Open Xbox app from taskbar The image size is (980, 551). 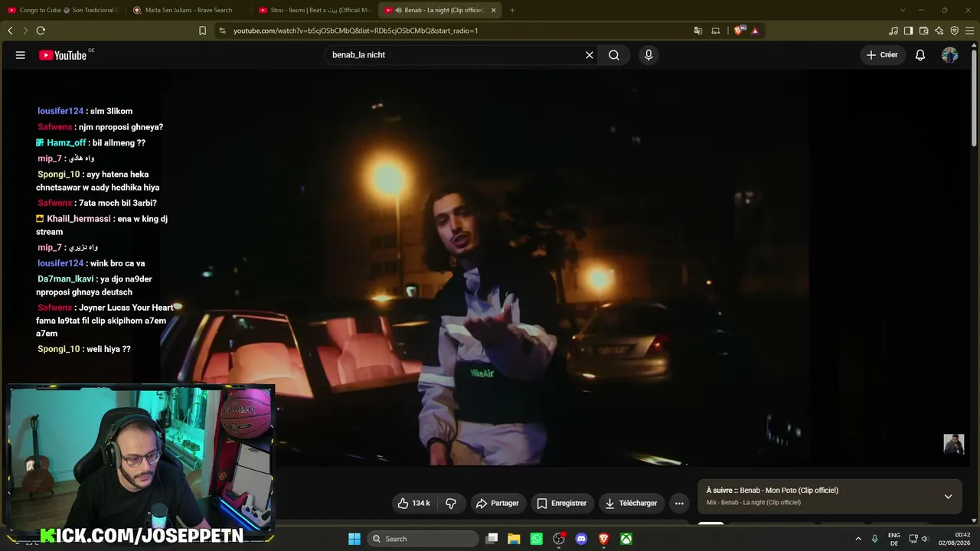(626, 539)
